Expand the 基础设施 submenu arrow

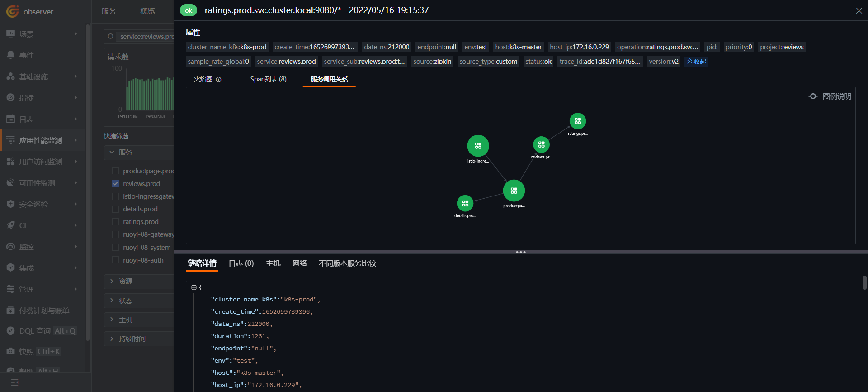point(76,76)
